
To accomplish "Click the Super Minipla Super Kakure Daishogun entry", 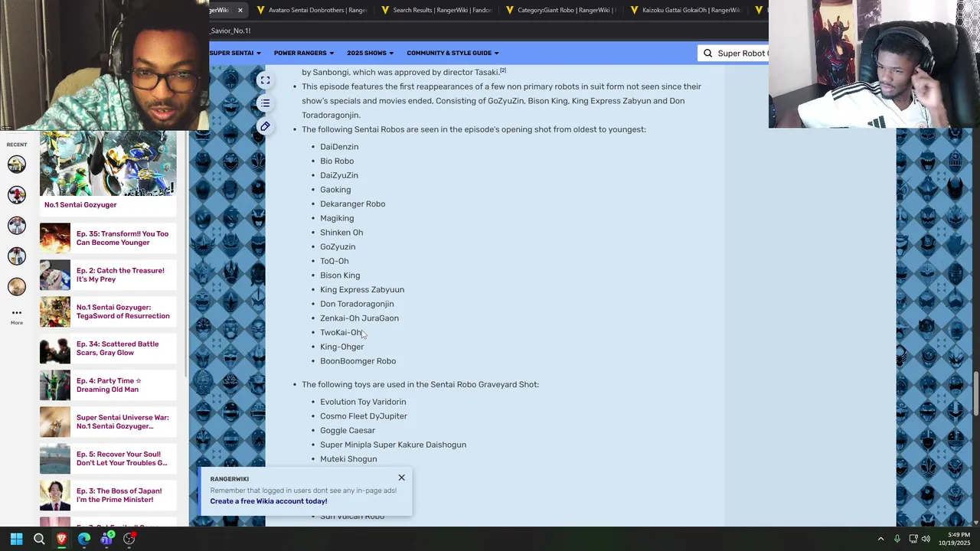I will pyautogui.click(x=393, y=445).
